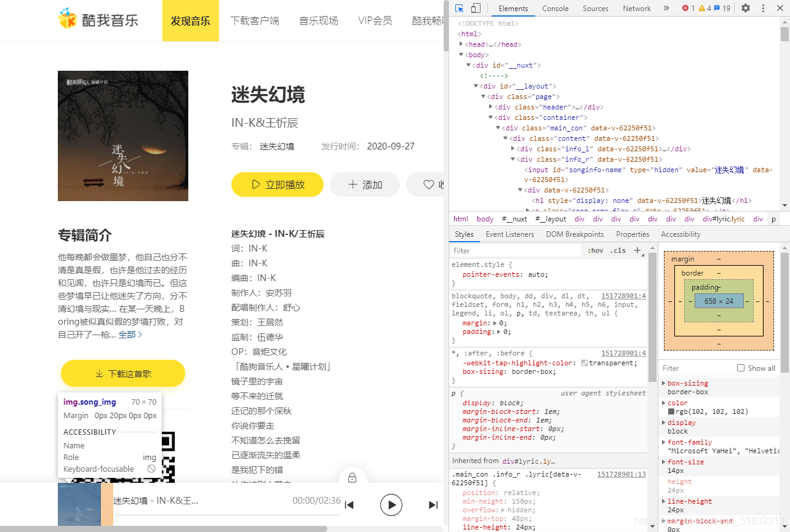Viewport: 790px width, 532px height.
Task: Select the 658 × 24 content box
Action: tap(719, 301)
